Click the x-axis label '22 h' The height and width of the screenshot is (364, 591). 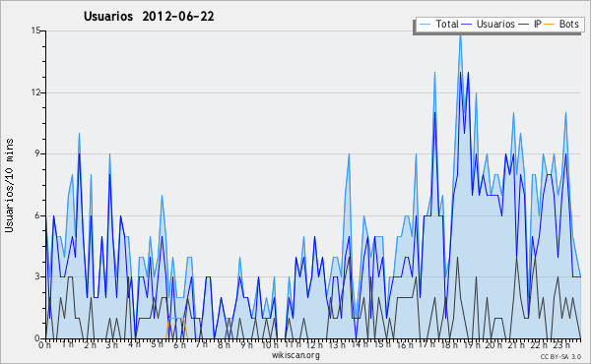538,344
